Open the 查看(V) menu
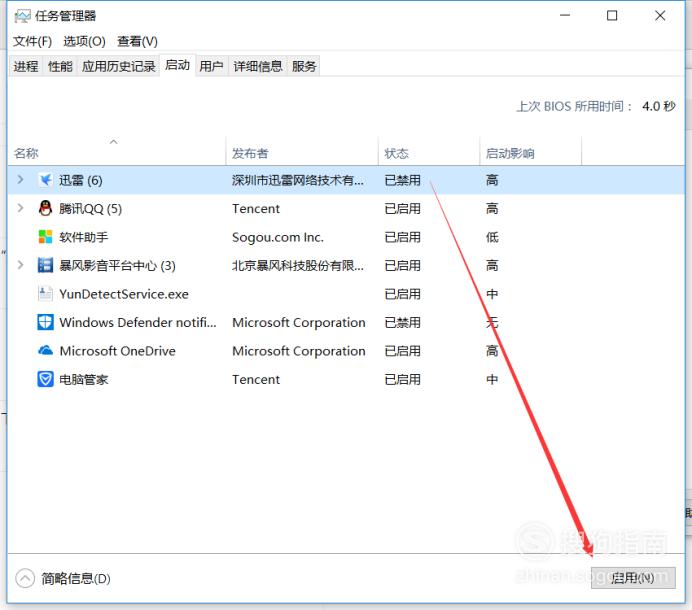Image resolution: width=692 pixels, height=610 pixels. coord(137,41)
